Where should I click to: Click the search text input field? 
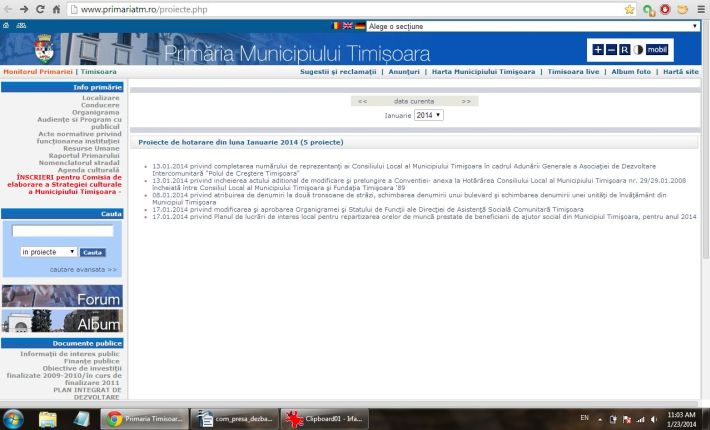click(x=62, y=231)
